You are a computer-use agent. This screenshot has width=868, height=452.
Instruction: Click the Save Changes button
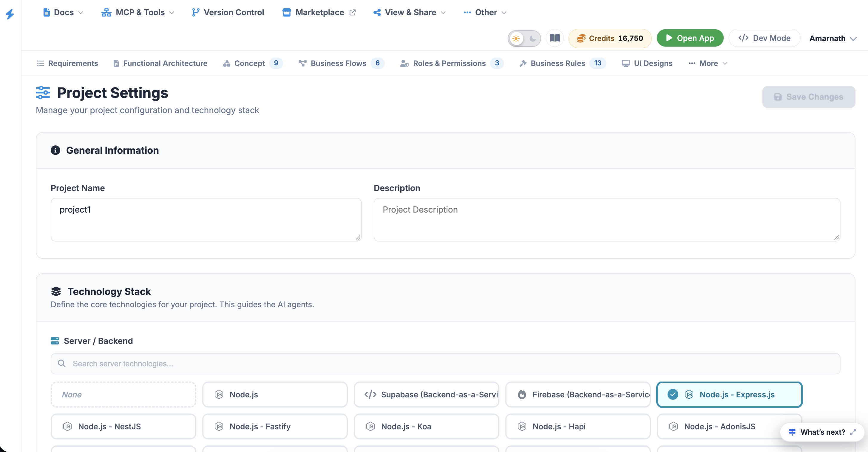(809, 97)
